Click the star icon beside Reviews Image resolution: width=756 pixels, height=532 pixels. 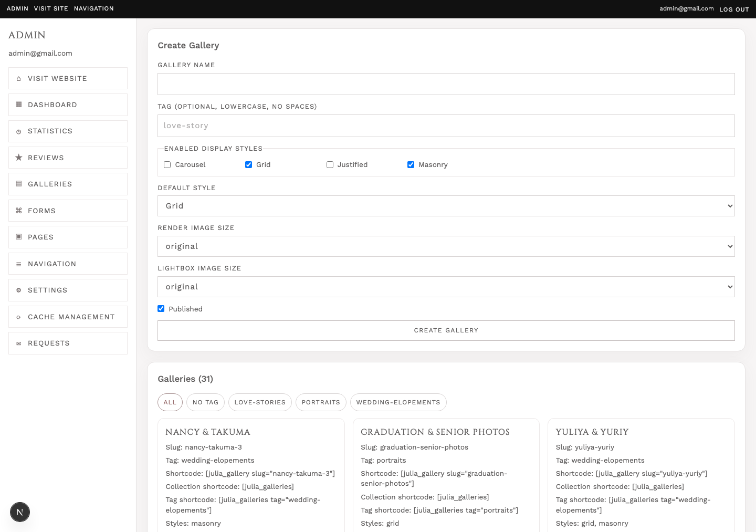19,158
